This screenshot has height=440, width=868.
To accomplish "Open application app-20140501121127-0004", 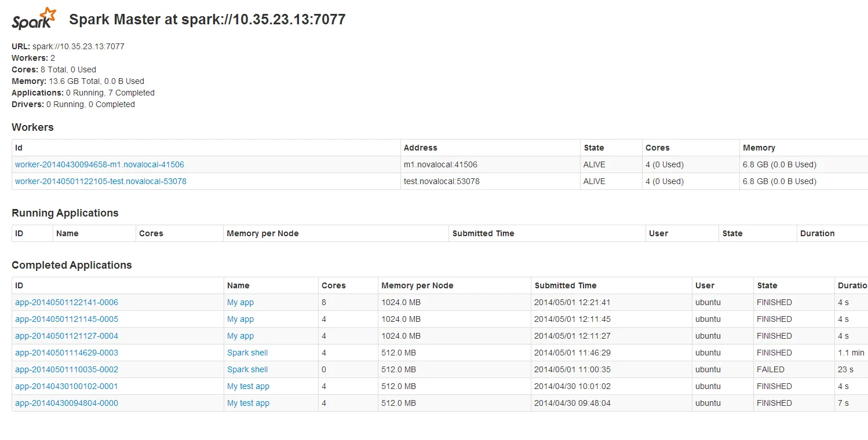I will pos(67,336).
